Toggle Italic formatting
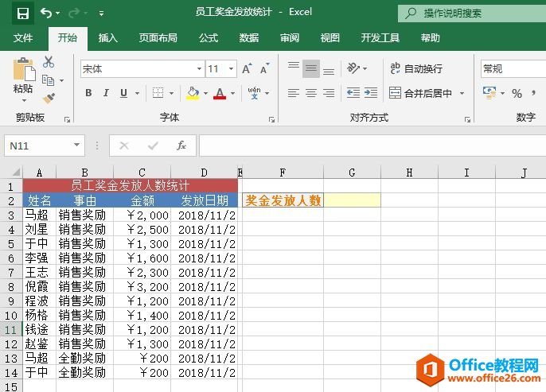Image resolution: width=546 pixels, height=392 pixels. (x=106, y=93)
